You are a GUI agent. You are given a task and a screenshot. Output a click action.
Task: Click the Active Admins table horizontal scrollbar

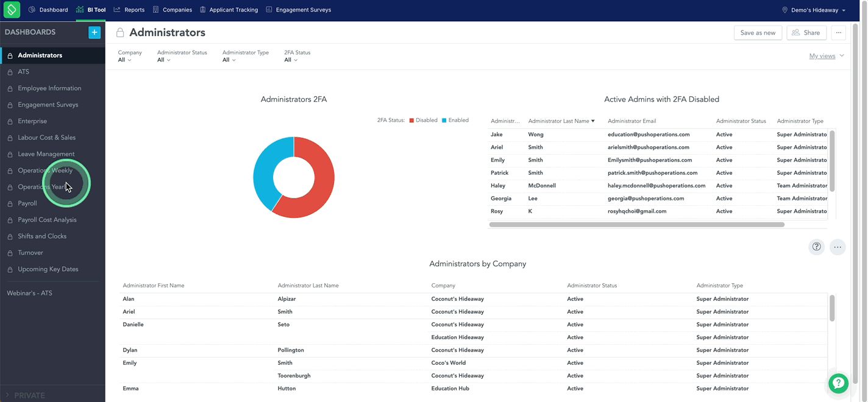(636, 225)
